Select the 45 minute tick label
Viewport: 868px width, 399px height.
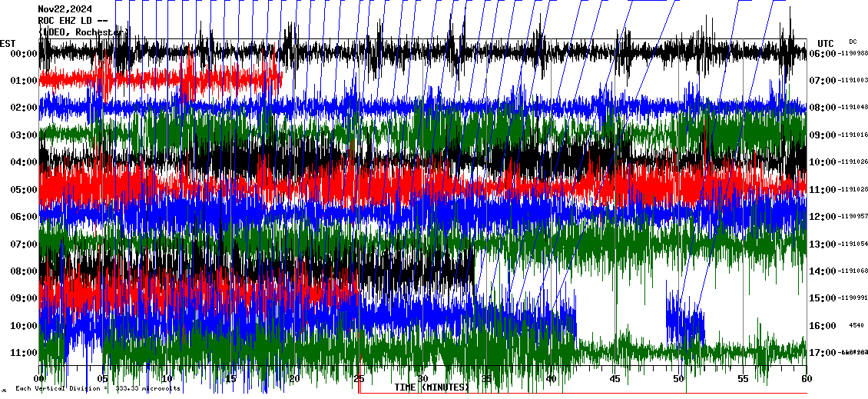pos(615,378)
